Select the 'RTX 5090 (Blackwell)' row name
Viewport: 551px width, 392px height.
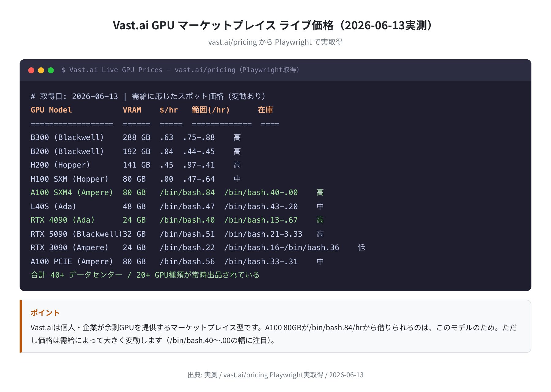tap(77, 234)
